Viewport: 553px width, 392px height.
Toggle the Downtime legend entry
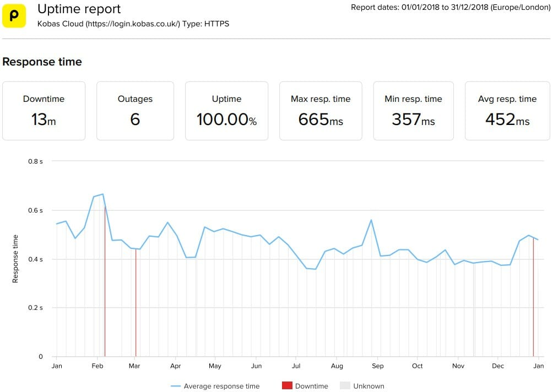(x=311, y=386)
